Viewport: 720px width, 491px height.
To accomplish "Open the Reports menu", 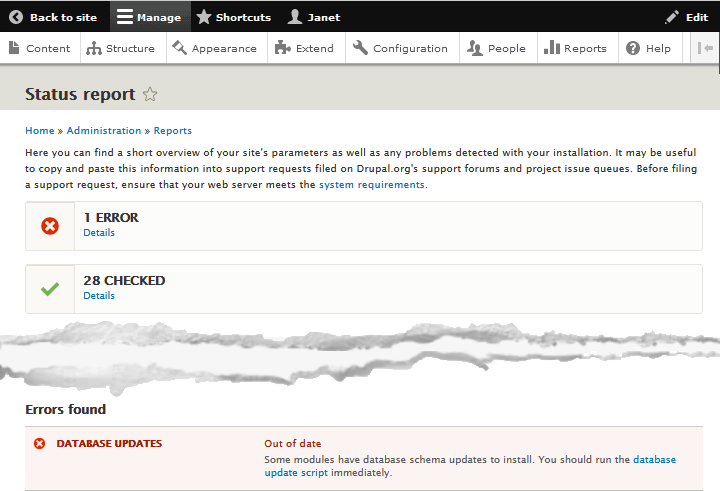I will 575,48.
